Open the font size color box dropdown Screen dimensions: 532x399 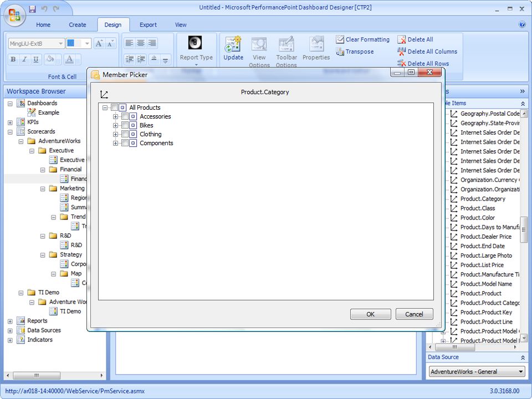click(87, 43)
